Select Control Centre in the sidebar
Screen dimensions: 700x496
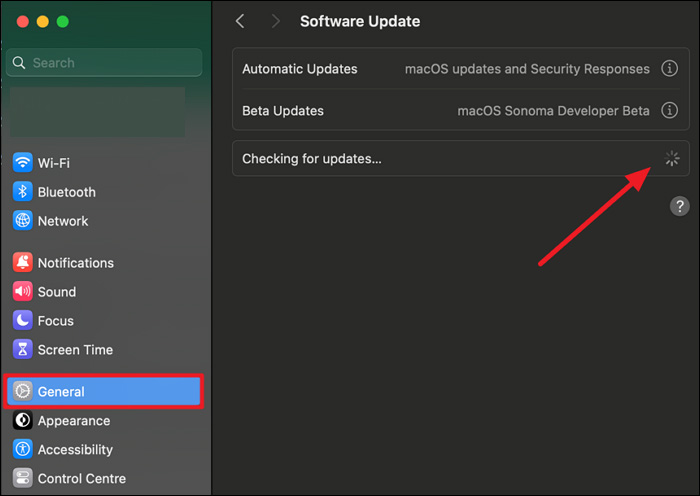pos(103,479)
